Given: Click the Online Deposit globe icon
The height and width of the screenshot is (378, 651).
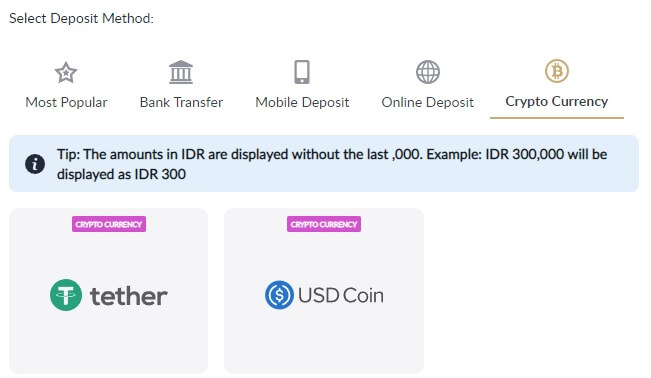Looking at the screenshot, I should click(x=428, y=72).
